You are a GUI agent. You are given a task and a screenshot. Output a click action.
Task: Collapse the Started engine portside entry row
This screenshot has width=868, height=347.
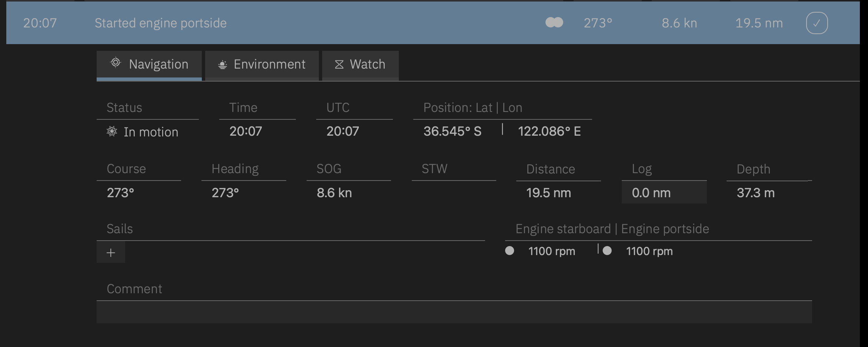[433, 23]
